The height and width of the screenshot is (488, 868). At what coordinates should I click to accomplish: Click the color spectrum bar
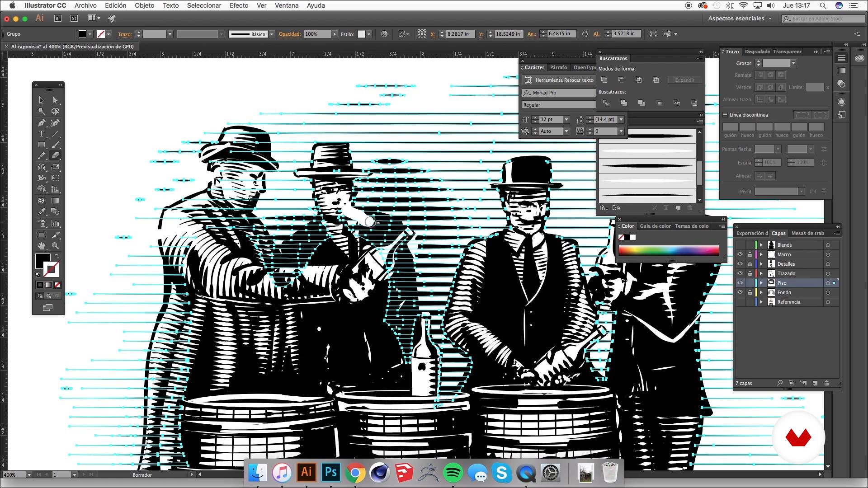coord(668,250)
